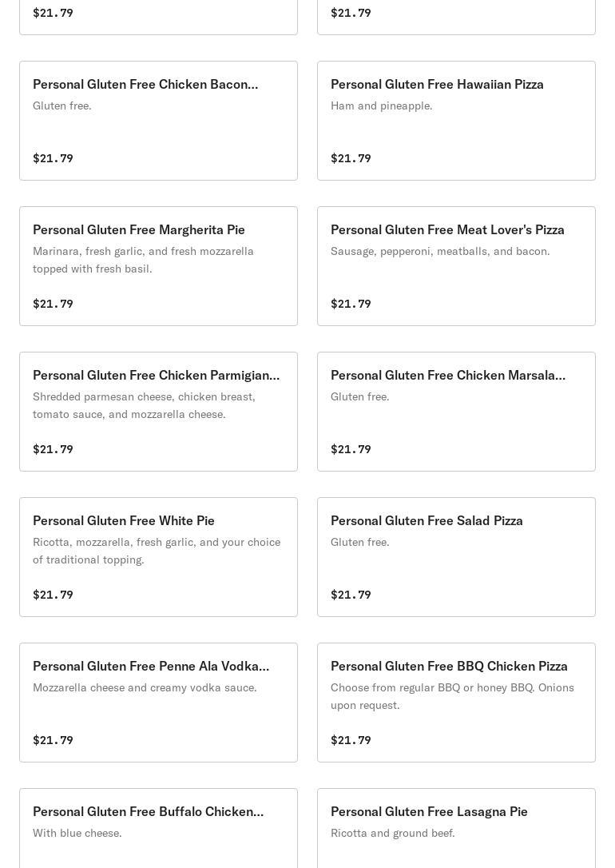
Task: Choose Personal Gluten Free Margherita Pie
Action: click(158, 266)
